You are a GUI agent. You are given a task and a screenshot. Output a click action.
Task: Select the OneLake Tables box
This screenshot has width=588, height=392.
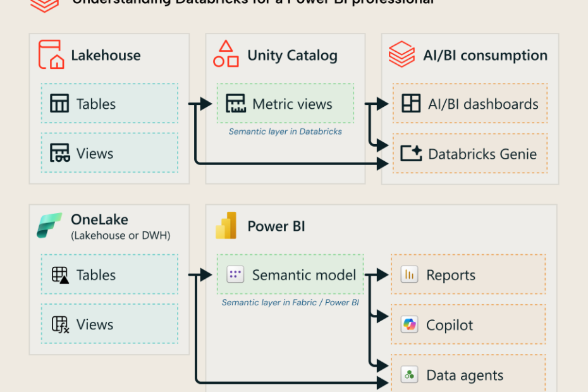[x=109, y=274]
